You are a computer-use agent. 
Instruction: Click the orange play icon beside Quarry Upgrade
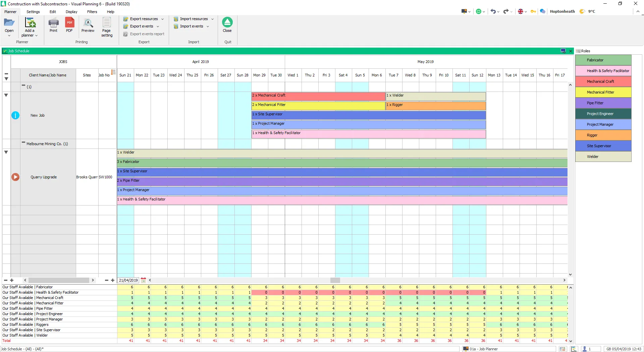coord(15,177)
